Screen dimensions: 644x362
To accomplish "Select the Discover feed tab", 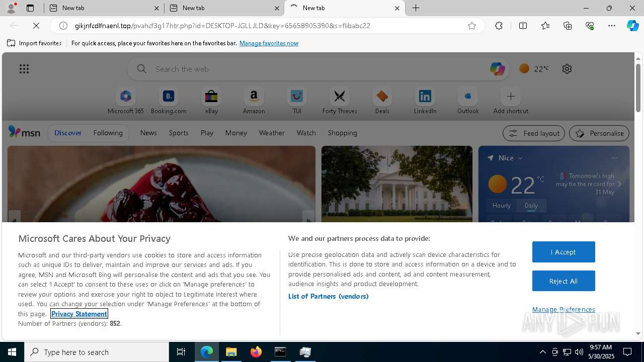I will click(68, 133).
